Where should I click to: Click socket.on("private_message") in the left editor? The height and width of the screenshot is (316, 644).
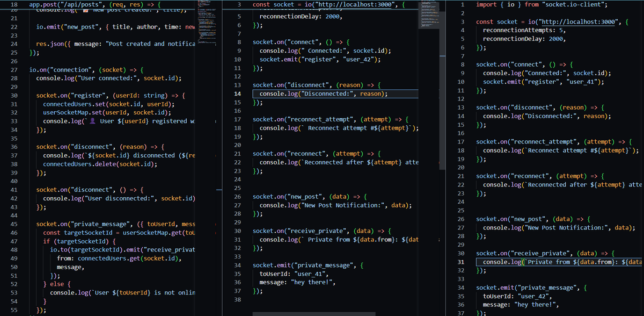pyautogui.click(x=115, y=225)
